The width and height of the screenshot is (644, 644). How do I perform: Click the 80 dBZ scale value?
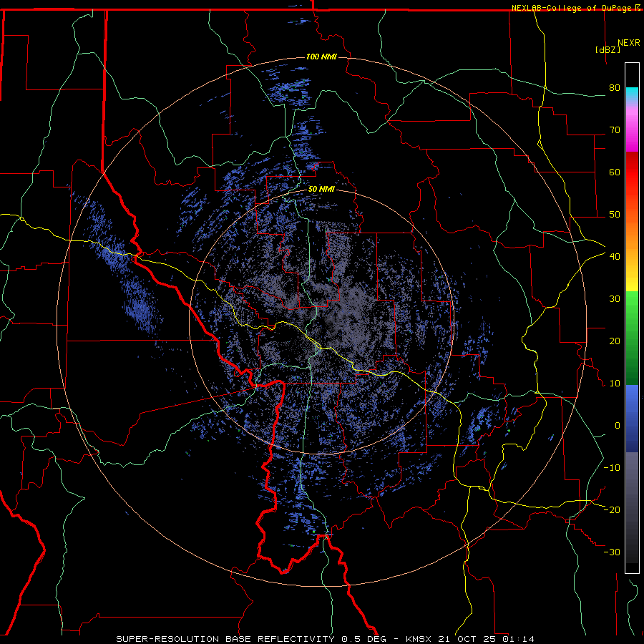[x=615, y=88]
